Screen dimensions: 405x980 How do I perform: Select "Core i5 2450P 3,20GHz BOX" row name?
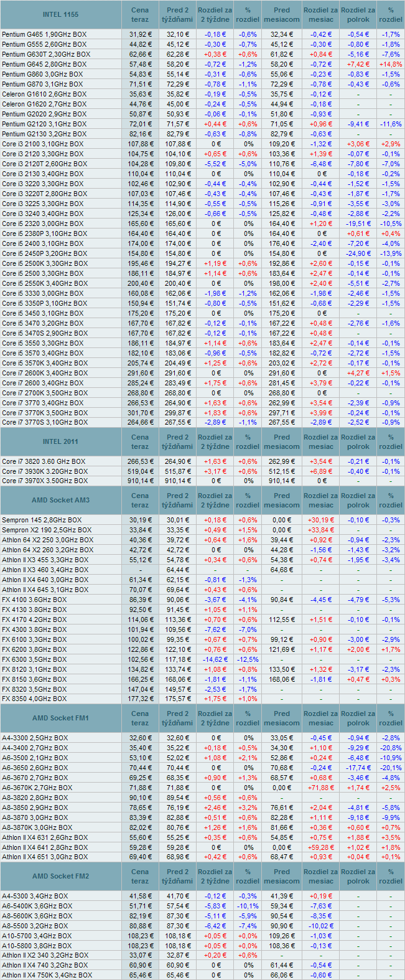pos(45,253)
